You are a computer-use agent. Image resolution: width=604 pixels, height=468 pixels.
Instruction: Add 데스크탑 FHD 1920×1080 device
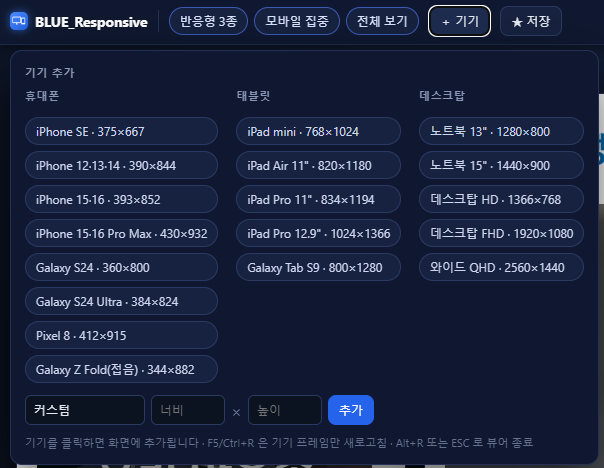[x=501, y=233]
